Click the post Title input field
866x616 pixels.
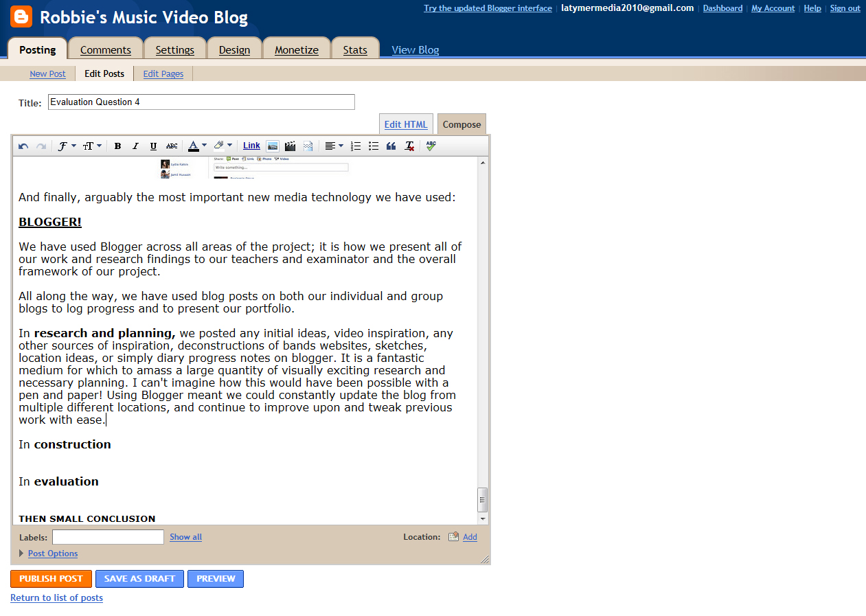point(201,102)
